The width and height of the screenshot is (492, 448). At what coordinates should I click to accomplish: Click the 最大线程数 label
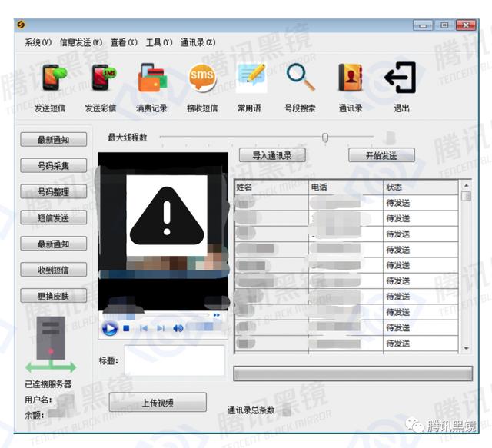coord(128,138)
